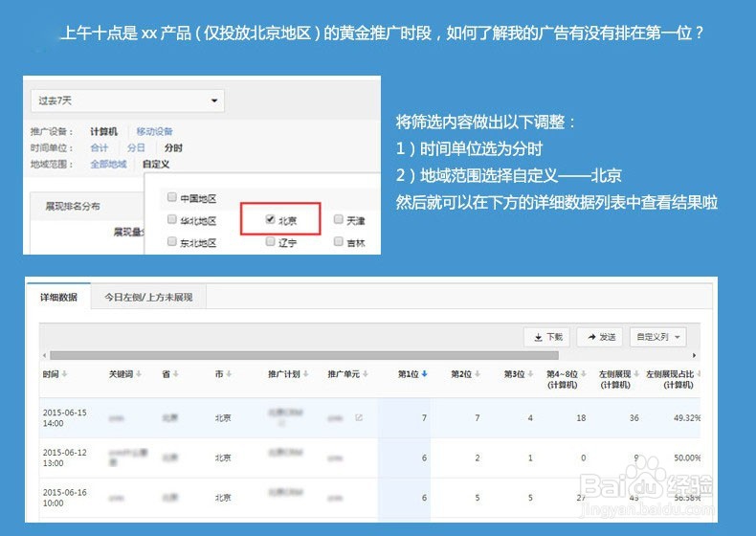756x536 pixels.
Task: Open the edit icon in 14:00 row
Action: pos(359,417)
